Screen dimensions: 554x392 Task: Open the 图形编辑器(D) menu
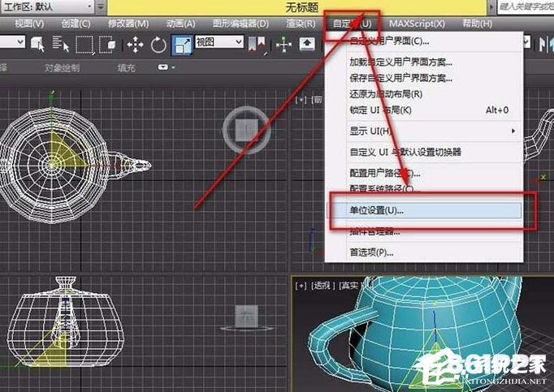click(240, 24)
